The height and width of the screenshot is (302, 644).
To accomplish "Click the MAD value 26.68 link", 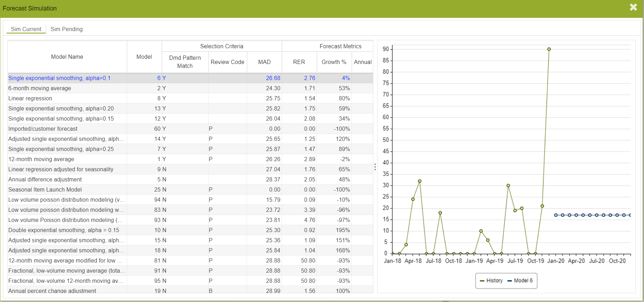I will click(x=273, y=78).
